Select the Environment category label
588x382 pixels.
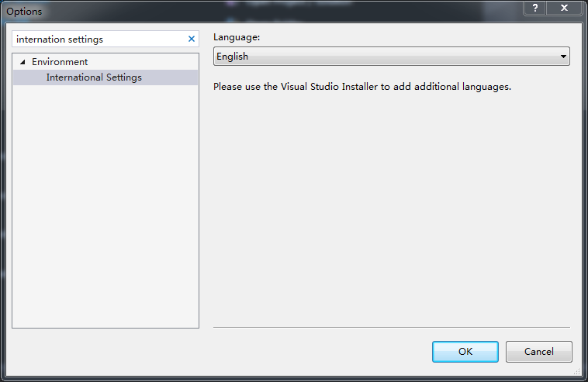tap(60, 62)
